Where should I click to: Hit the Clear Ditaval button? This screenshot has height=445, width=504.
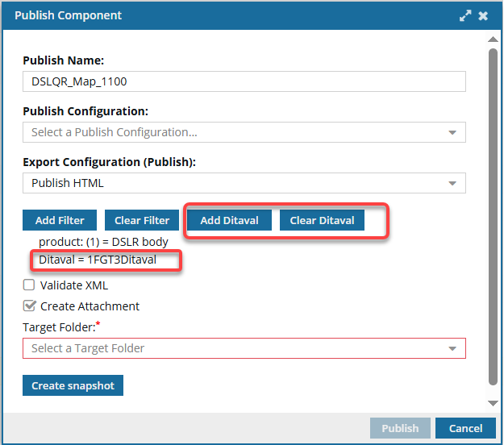pos(322,220)
